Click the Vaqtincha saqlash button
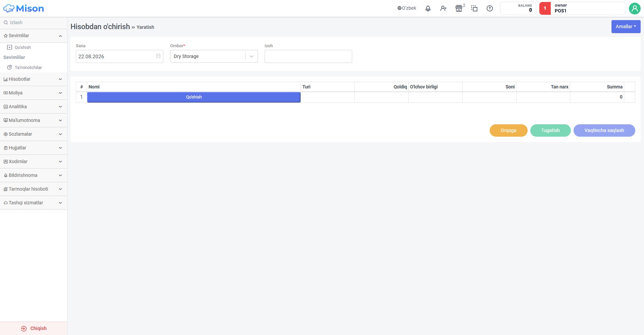 click(604, 131)
